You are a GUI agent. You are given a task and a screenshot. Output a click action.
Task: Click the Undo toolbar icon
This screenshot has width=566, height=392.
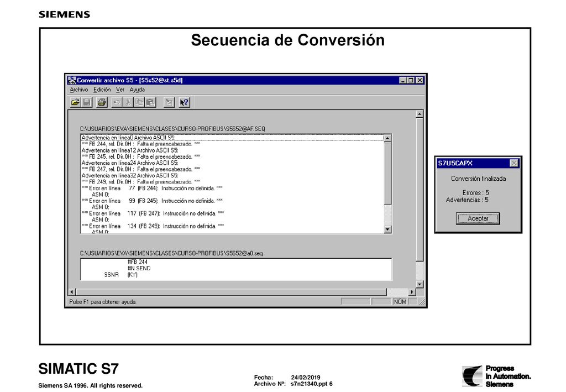tap(117, 102)
